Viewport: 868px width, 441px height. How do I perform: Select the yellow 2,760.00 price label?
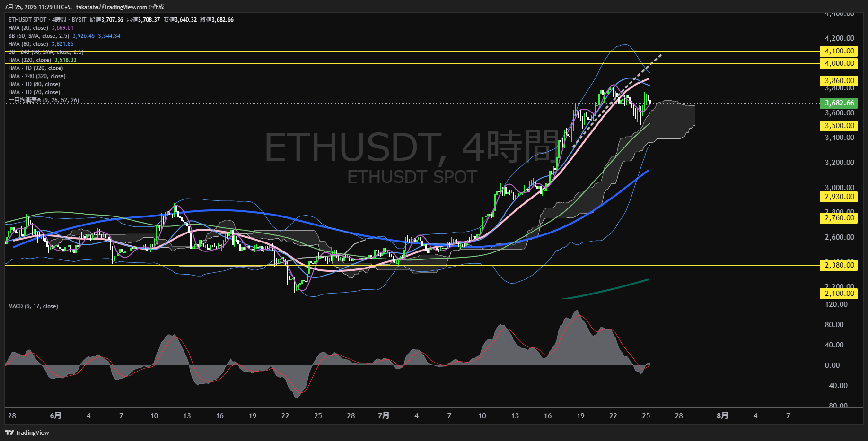(x=840, y=218)
